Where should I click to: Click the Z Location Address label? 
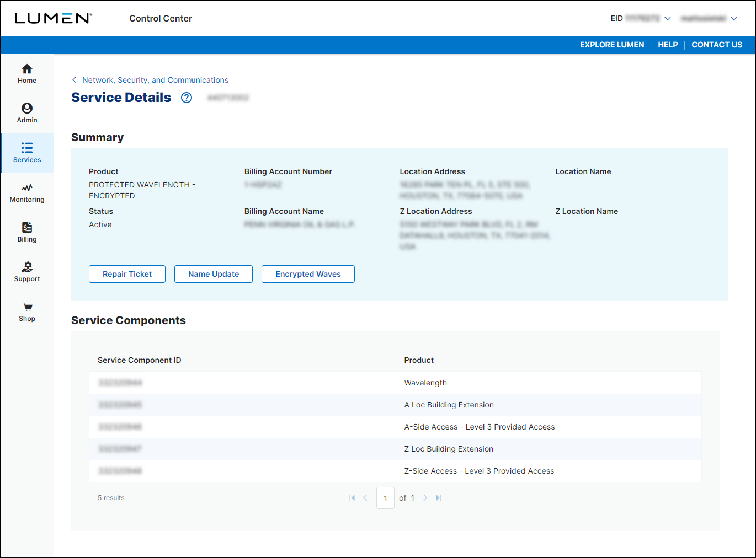436,211
